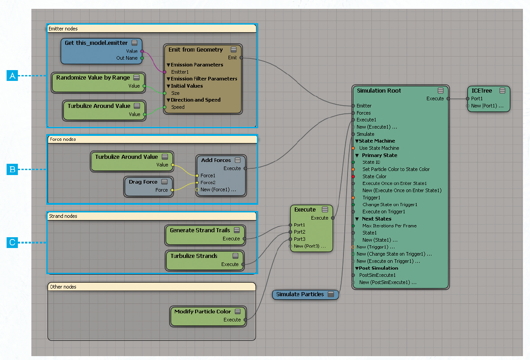Image resolution: width=530 pixels, height=360 pixels.
Task: Click the Max Iterations Per Frame port
Action: pyautogui.click(x=353, y=226)
